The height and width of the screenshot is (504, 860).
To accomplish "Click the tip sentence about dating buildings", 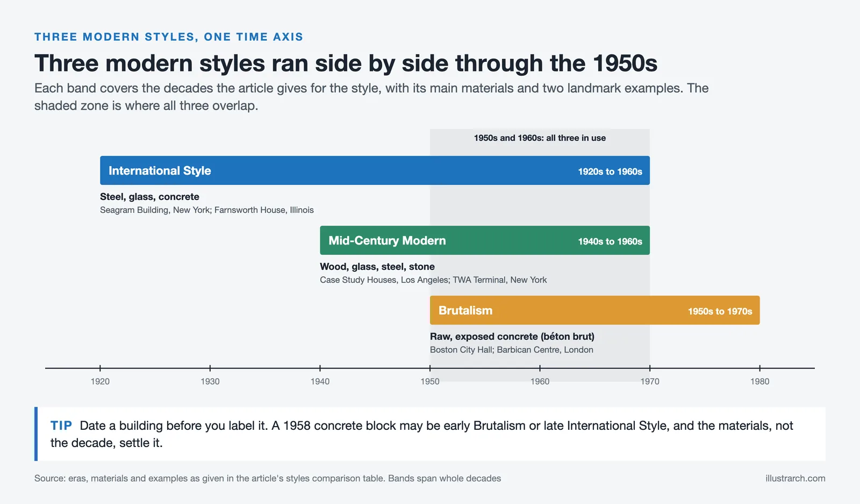I will tap(422, 434).
